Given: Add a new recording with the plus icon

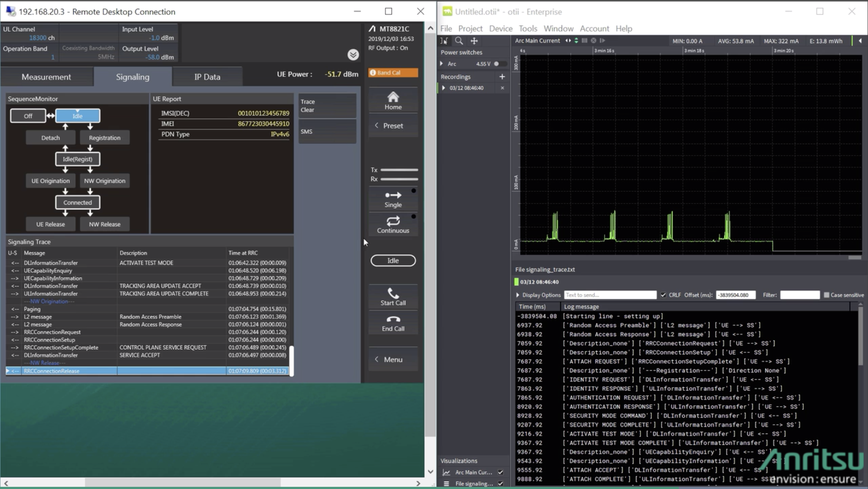Looking at the screenshot, I should (x=502, y=77).
